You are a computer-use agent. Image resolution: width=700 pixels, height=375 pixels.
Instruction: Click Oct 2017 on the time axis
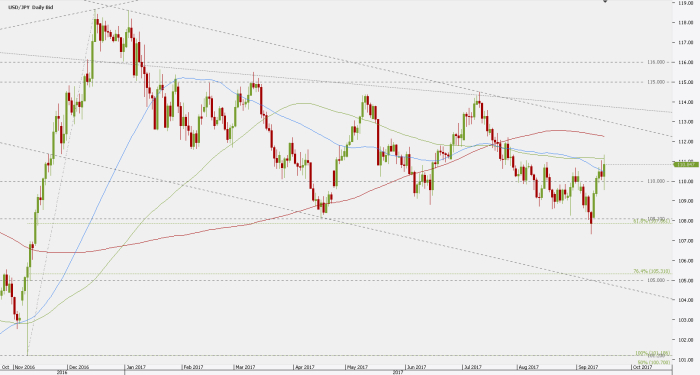(x=642, y=367)
